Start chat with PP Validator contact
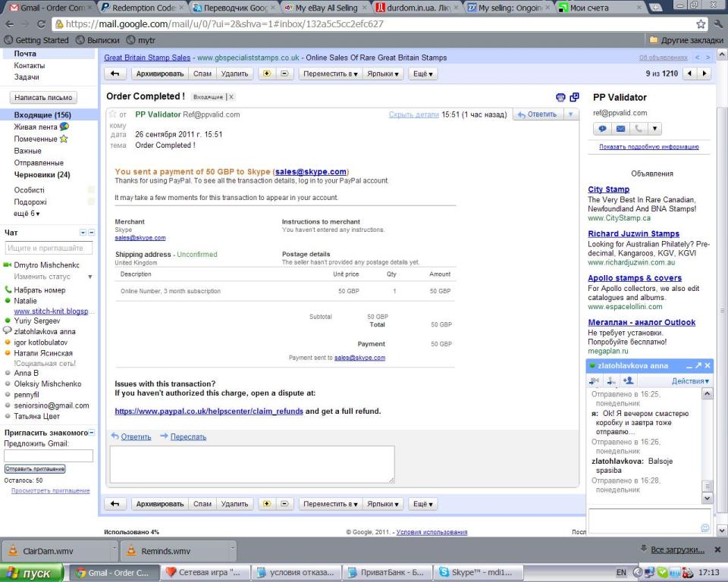Screen dimensions: 728x582 pos(602,129)
